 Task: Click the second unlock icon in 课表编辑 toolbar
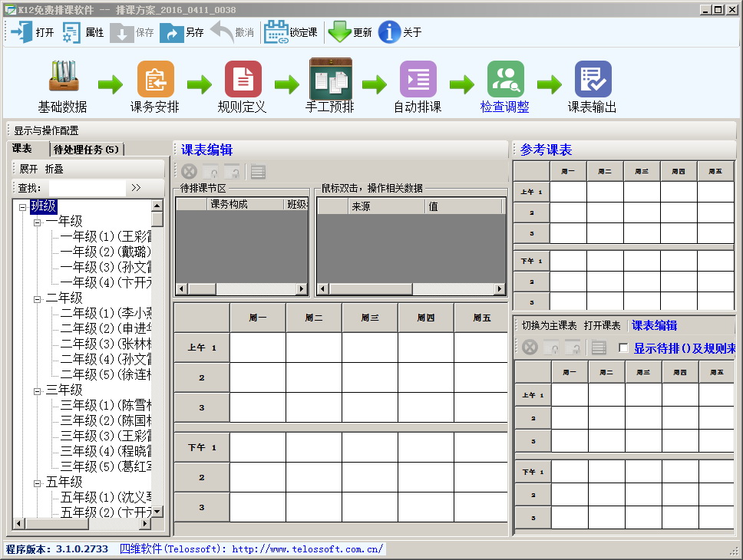[x=232, y=171]
